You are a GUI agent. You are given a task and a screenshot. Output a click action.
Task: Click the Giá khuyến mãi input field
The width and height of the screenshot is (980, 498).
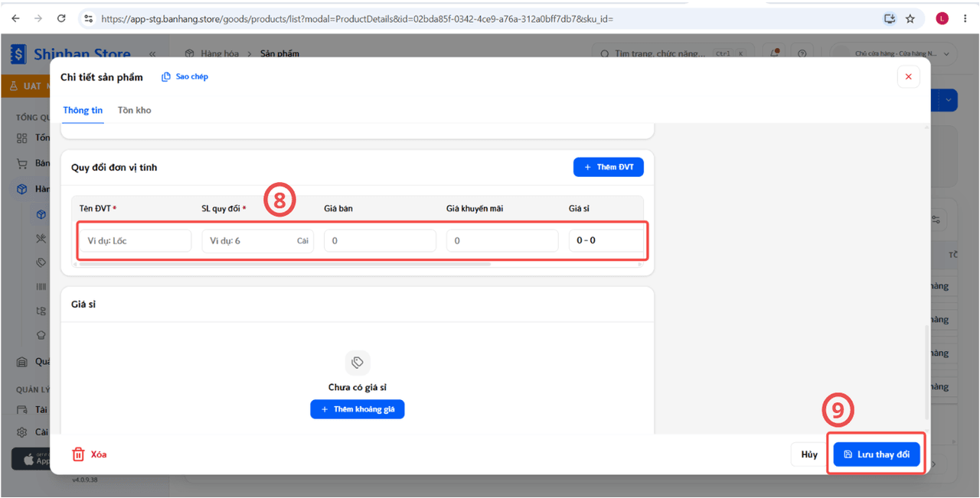pyautogui.click(x=503, y=240)
